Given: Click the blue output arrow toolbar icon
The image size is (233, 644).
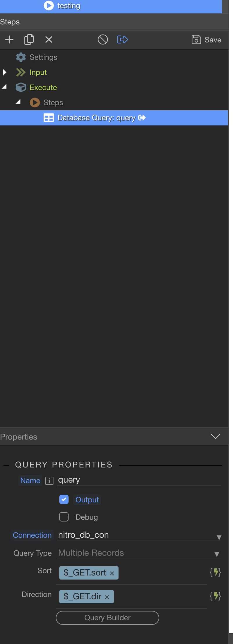Looking at the screenshot, I should 122,39.
